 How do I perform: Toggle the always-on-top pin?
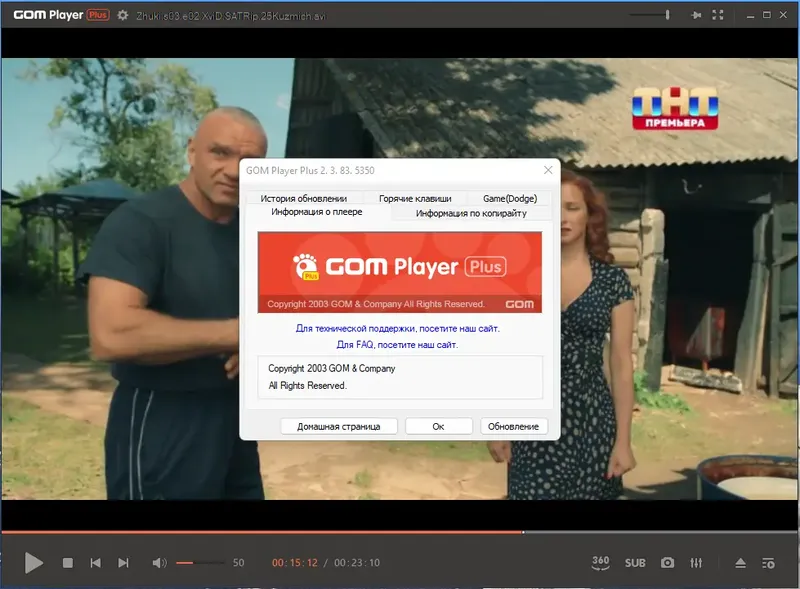(x=697, y=15)
